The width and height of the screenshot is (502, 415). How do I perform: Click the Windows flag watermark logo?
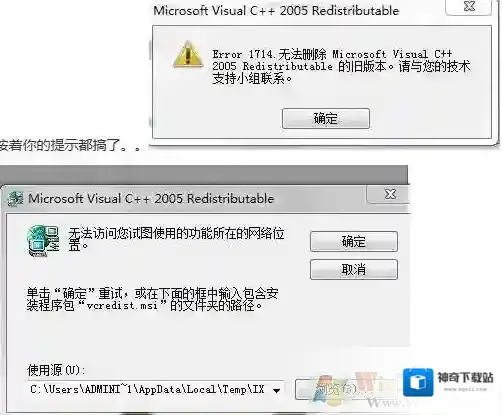[323, 390]
